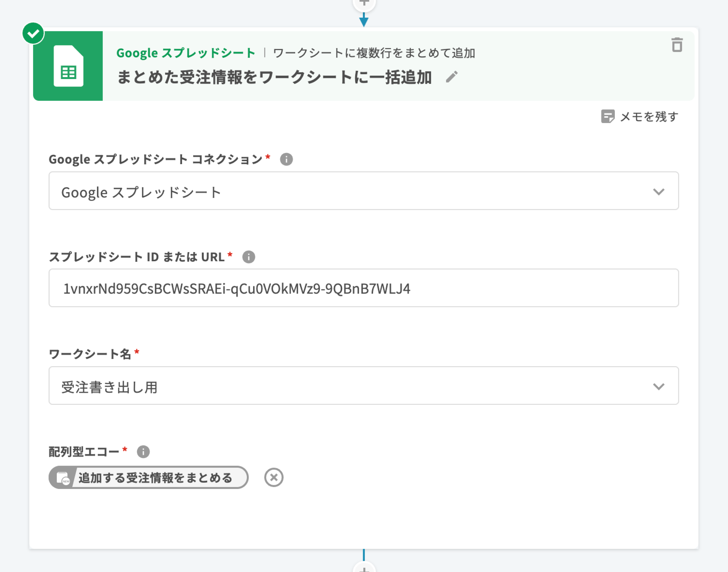Click info icon beside スプレッドシート ID label

pyautogui.click(x=249, y=257)
